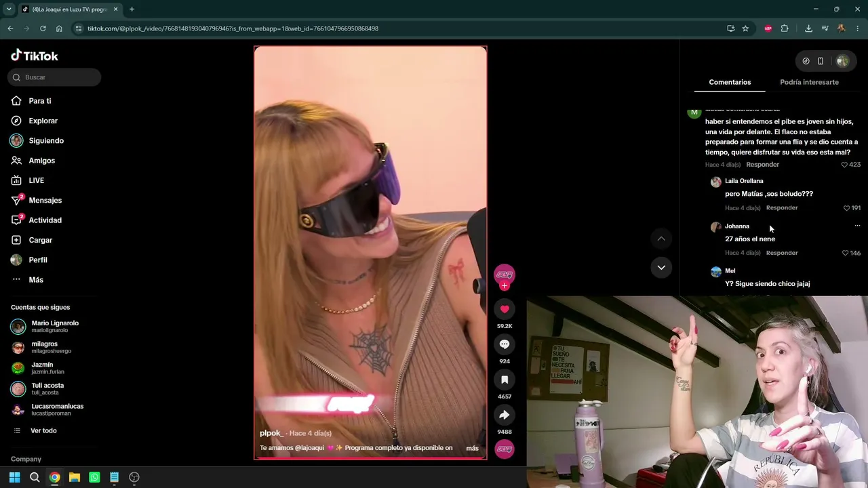
Task: Reply to Laila Orellana's comment
Action: pos(782,207)
